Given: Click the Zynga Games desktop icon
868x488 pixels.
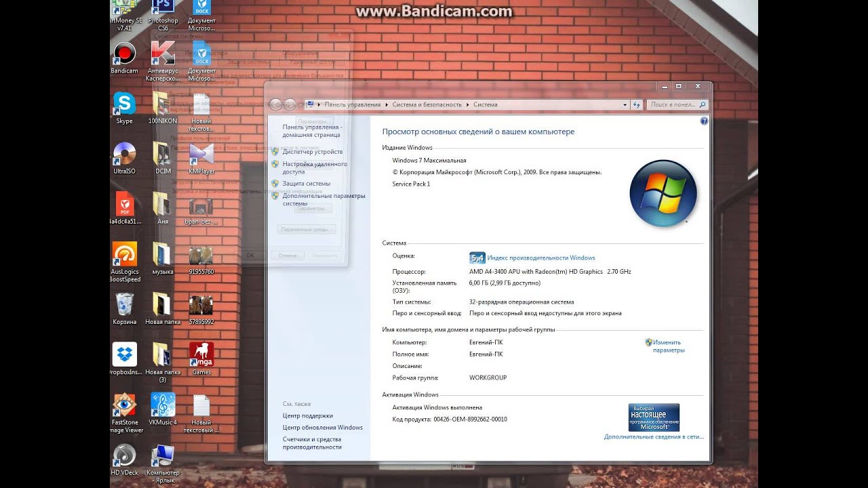Looking at the screenshot, I should coord(201,359).
